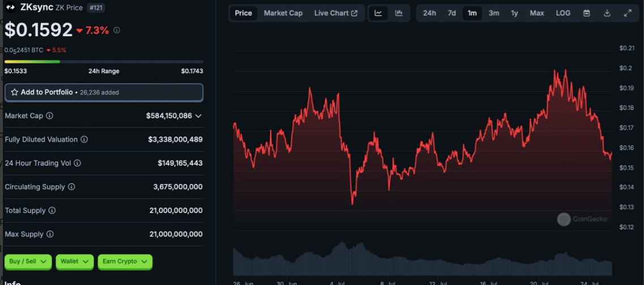Click Add to Portfolio button
The height and width of the screenshot is (285, 644).
[x=104, y=92]
